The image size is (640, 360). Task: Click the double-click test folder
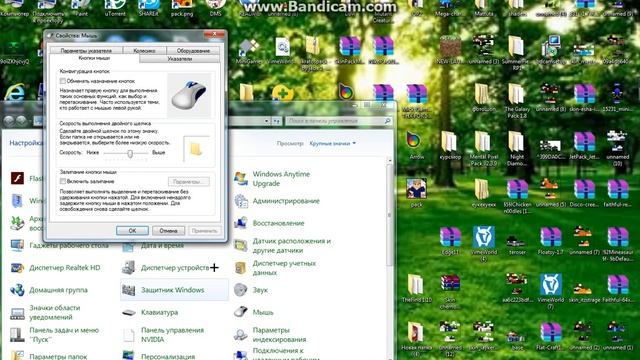click(x=196, y=149)
